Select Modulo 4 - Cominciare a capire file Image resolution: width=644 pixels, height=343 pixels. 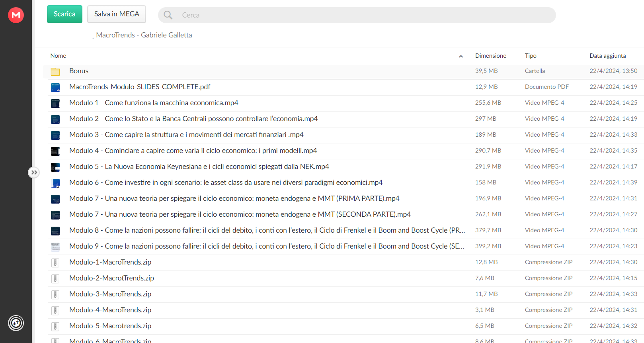pyautogui.click(x=193, y=151)
